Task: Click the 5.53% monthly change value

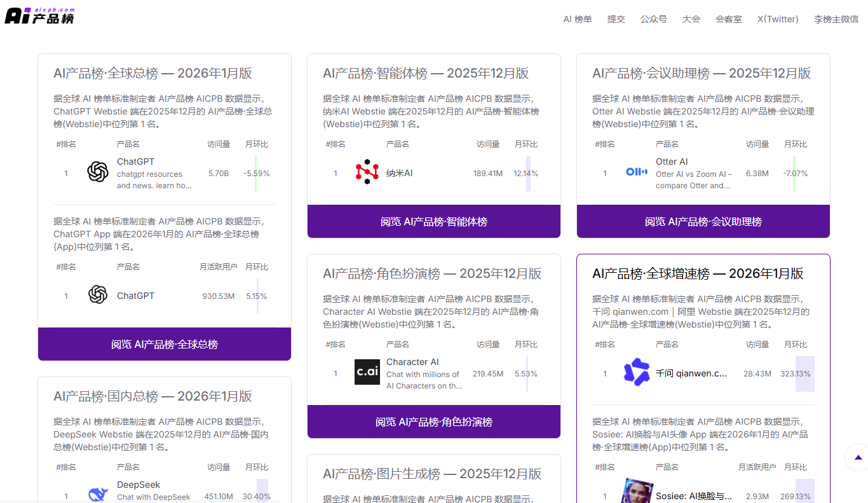Action: 526,373
